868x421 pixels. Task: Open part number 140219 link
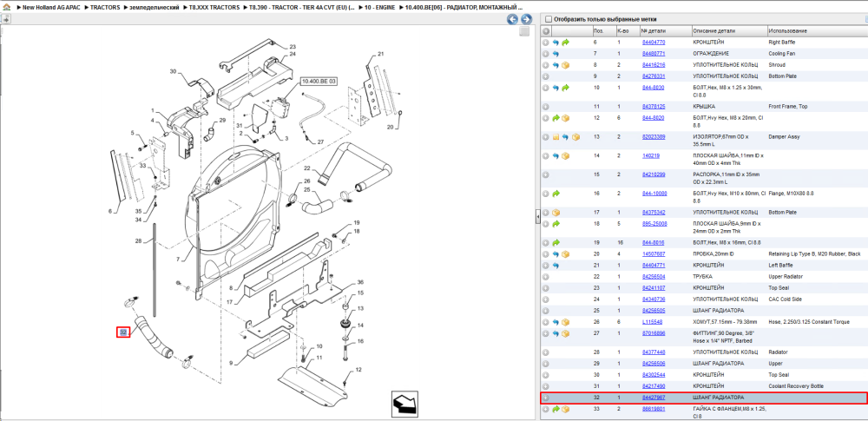650,155
